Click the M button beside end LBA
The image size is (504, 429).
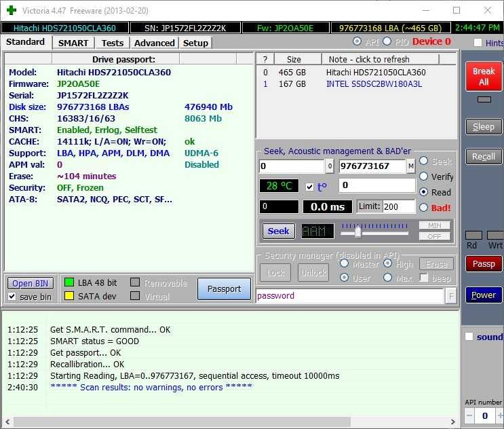[411, 166]
